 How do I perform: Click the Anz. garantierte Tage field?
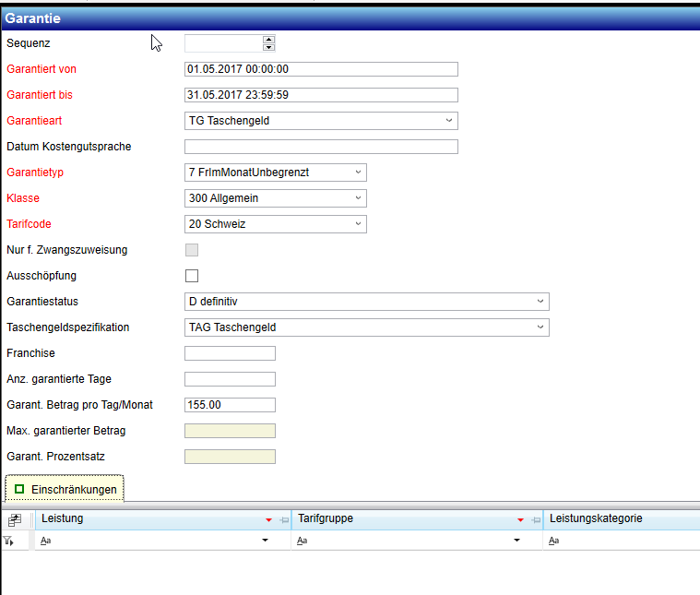[x=230, y=379]
